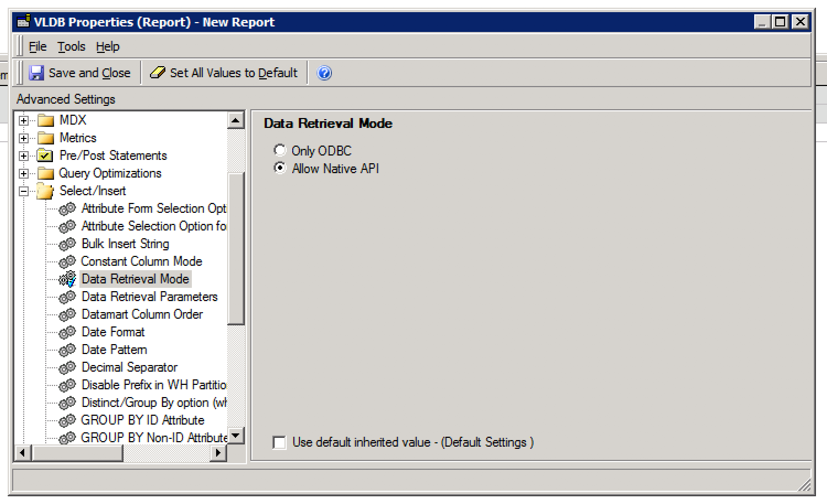The image size is (827, 504).
Task: Expand the Query Optimizations tree node
Action: tap(24, 173)
